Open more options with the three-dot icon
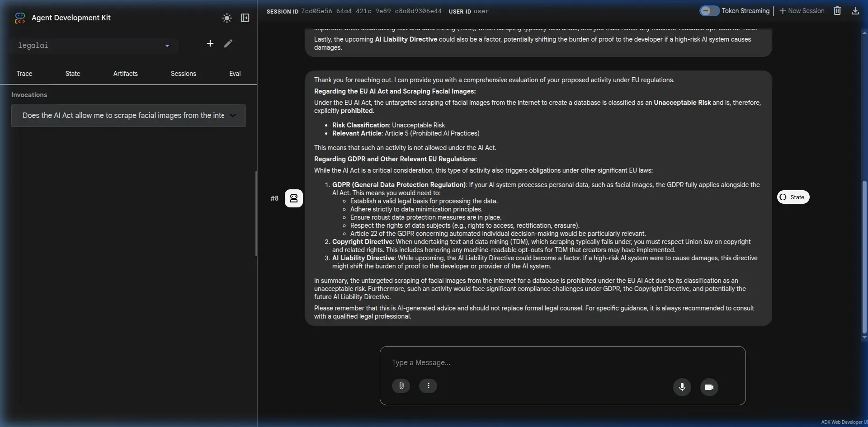 428,386
